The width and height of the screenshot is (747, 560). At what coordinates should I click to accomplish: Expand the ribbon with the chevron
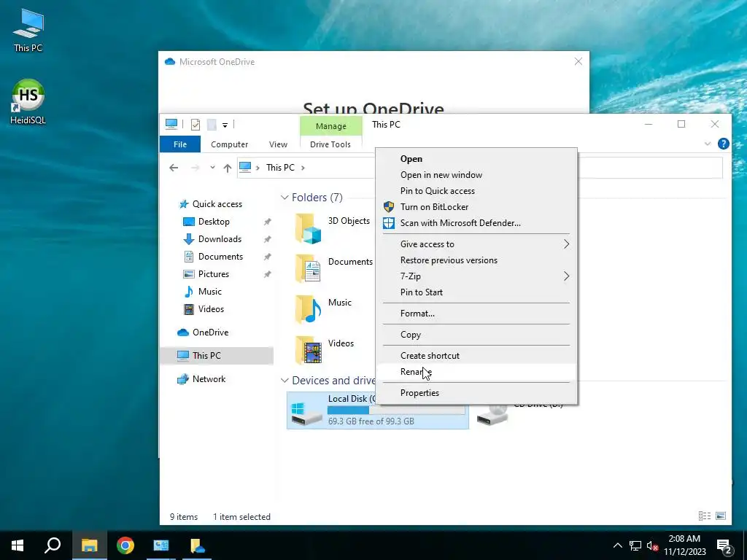point(708,144)
